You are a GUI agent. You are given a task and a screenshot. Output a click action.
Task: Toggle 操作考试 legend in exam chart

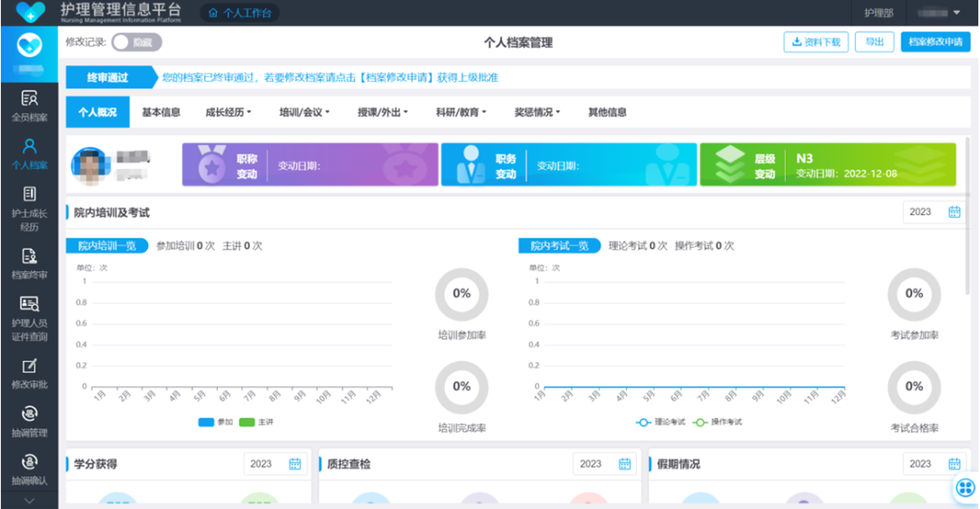point(718,422)
